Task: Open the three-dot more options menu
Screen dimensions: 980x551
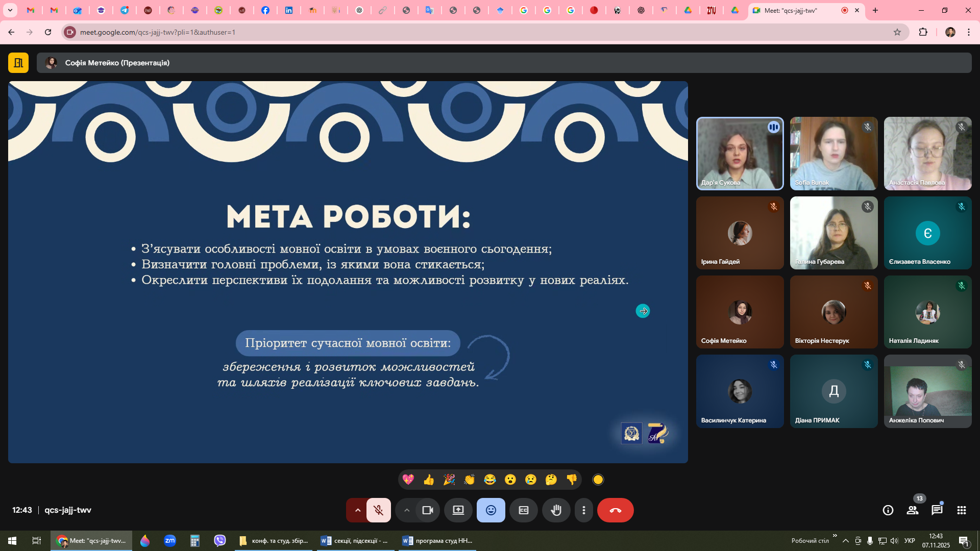Action: (584, 510)
